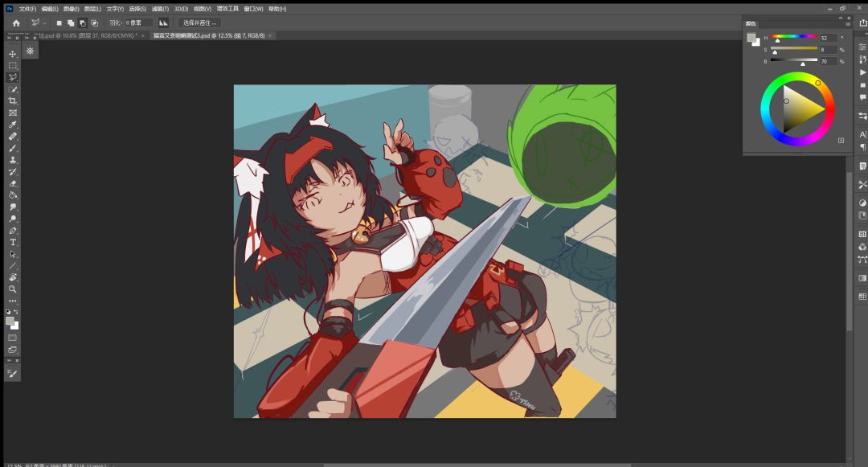Collapse the Color panel with double arrows

[840, 18]
